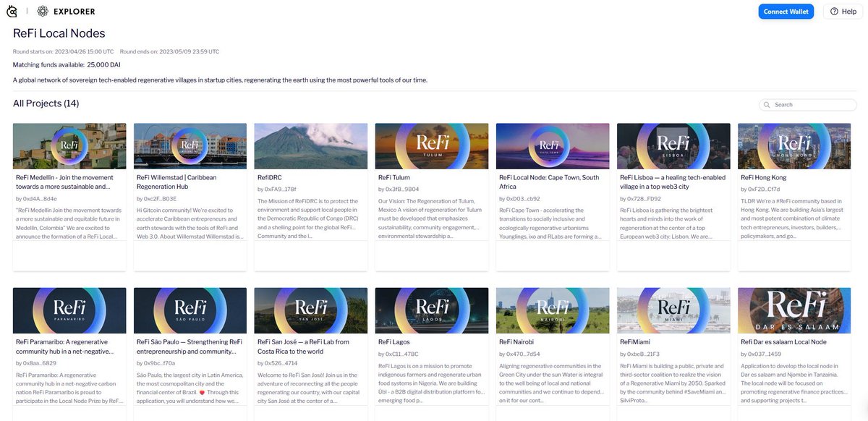Click address 'by 0x526...4714'
Screen dimensions: 868x421
pos(278,364)
